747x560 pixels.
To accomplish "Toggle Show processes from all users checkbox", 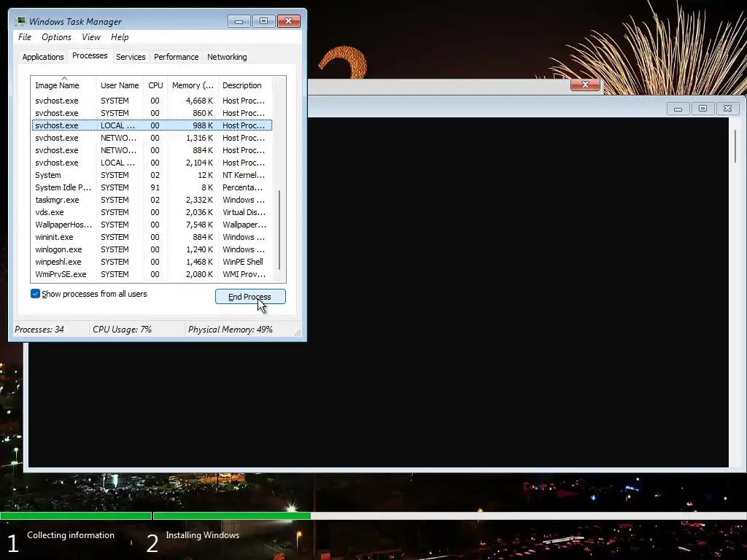I will 35,294.
